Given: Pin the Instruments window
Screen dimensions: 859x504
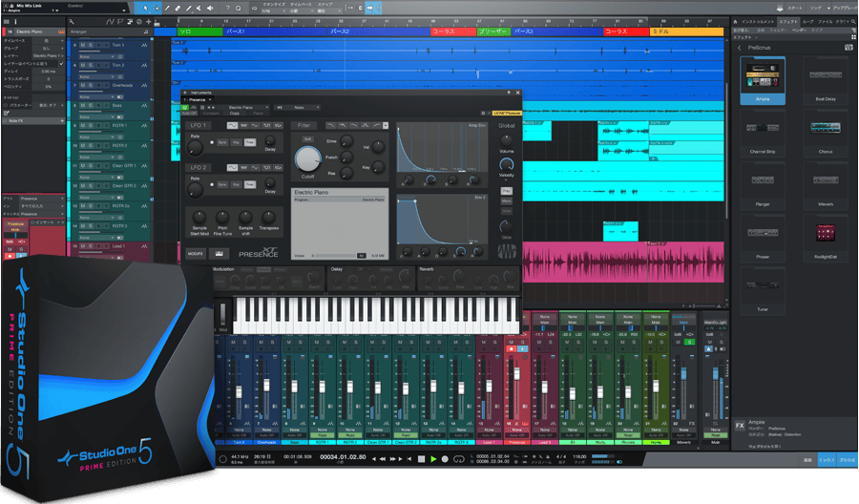Looking at the screenshot, I should (x=509, y=93).
